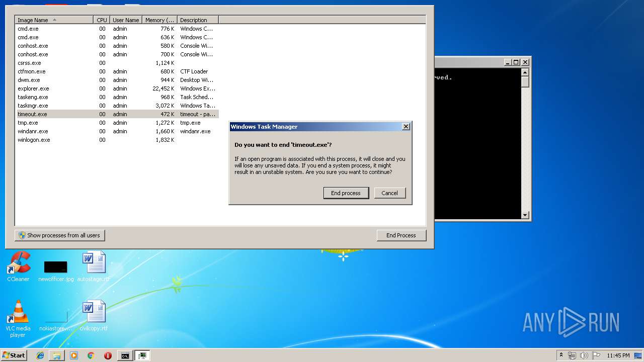The width and height of the screenshot is (644, 362).
Task: Open CCleaner desktop shortcut
Action: 18,266
